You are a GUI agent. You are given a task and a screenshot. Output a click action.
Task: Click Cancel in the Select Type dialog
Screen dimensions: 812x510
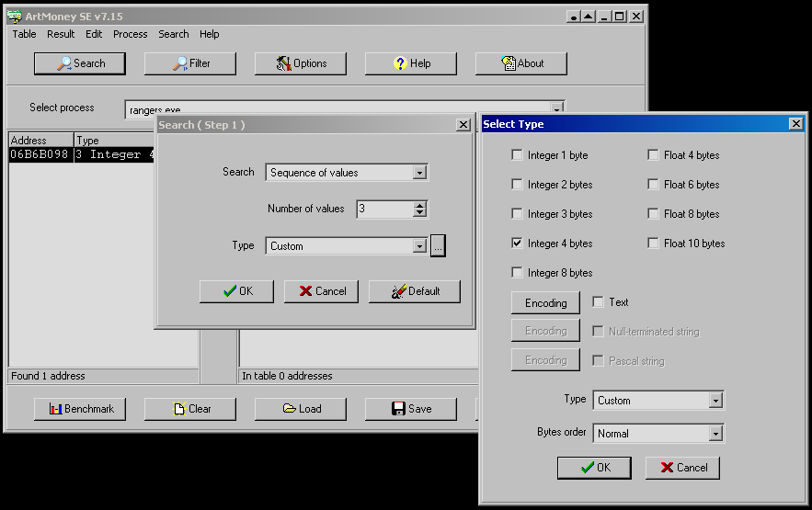point(682,468)
